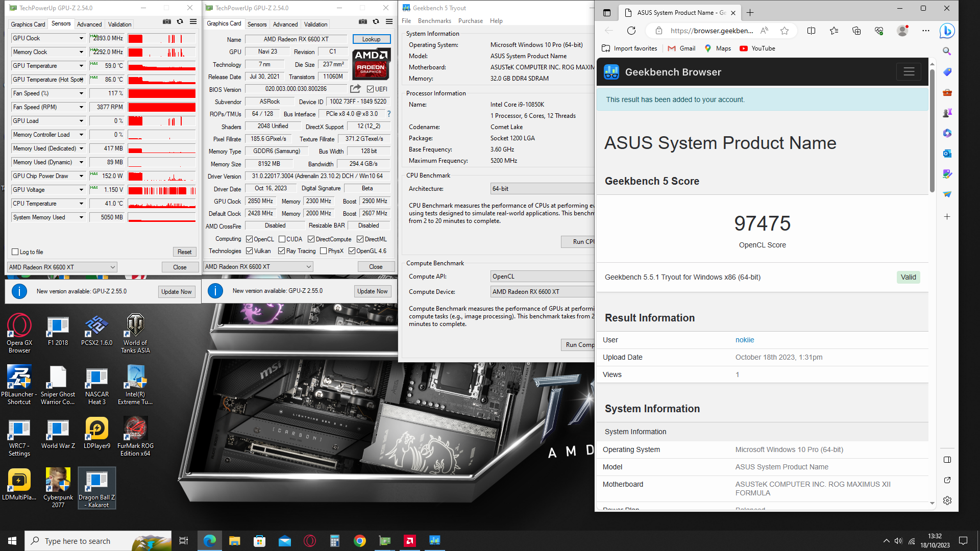This screenshot has width=980, height=551.
Task: Open Geekbench Browser hamburger menu
Action: tap(909, 72)
